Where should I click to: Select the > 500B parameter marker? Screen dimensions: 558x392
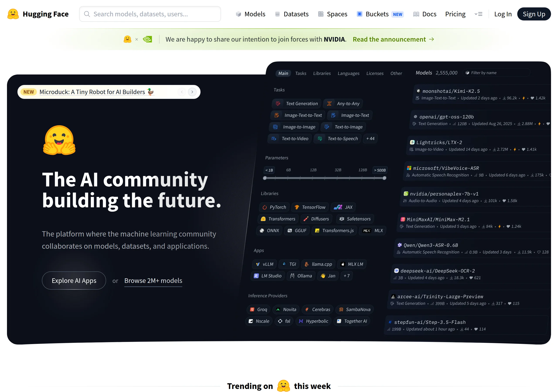click(x=380, y=170)
